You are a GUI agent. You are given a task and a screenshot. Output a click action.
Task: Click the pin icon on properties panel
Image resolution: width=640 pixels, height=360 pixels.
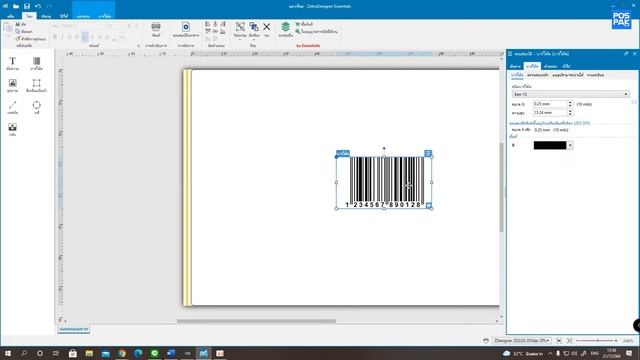pyautogui.click(x=626, y=53)
